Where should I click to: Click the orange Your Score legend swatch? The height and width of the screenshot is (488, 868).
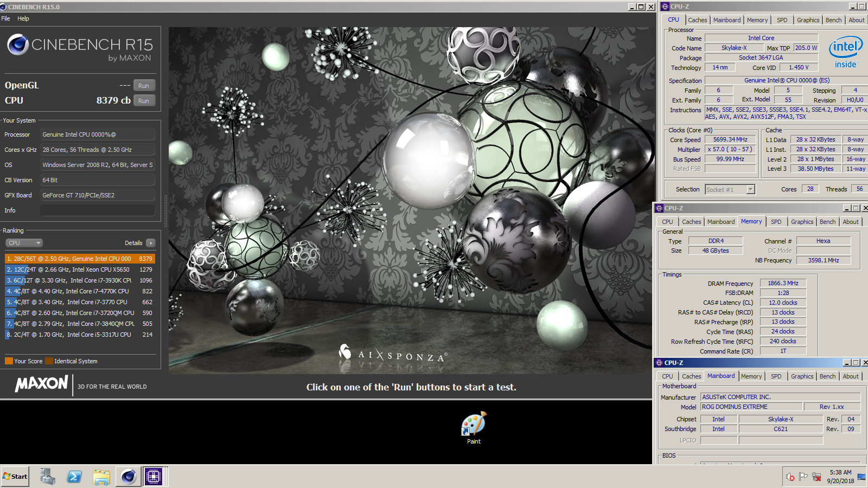pyautogui.click(x=9, y=361)
